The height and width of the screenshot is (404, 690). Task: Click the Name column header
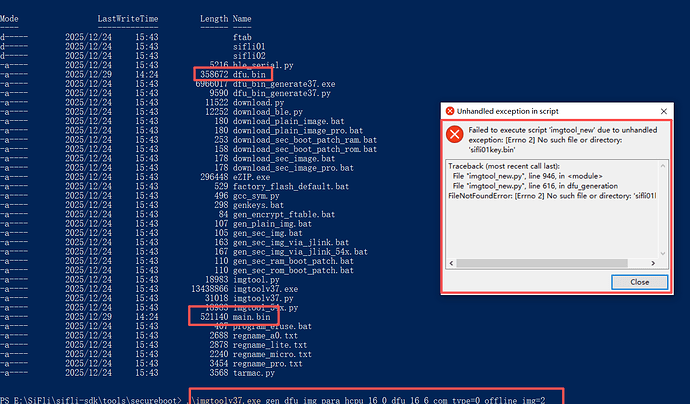click(x=241, y=19)
